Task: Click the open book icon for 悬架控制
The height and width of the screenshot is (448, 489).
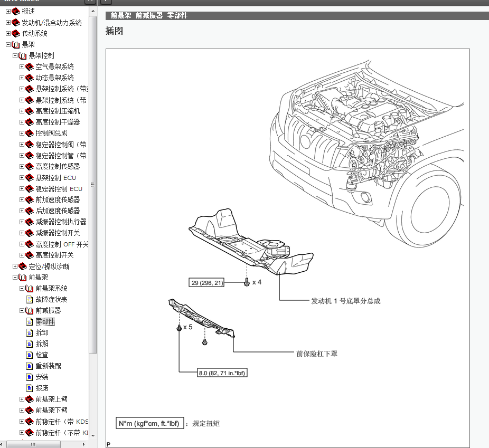Action: (23, 56)
